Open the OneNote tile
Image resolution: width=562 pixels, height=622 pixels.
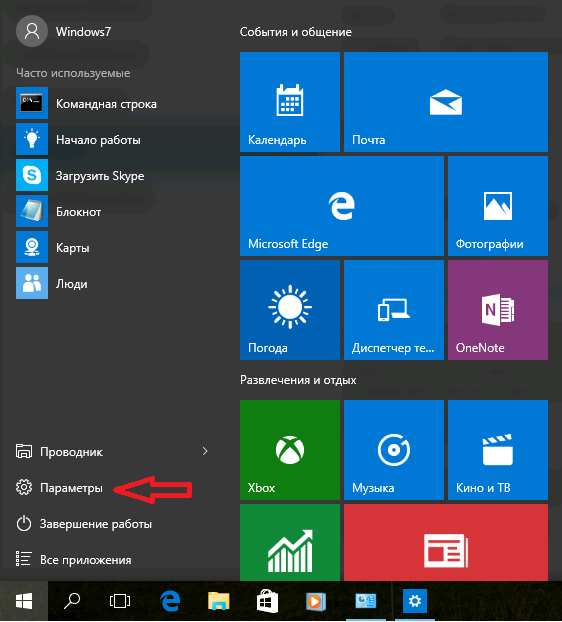[x=498, y=310]
